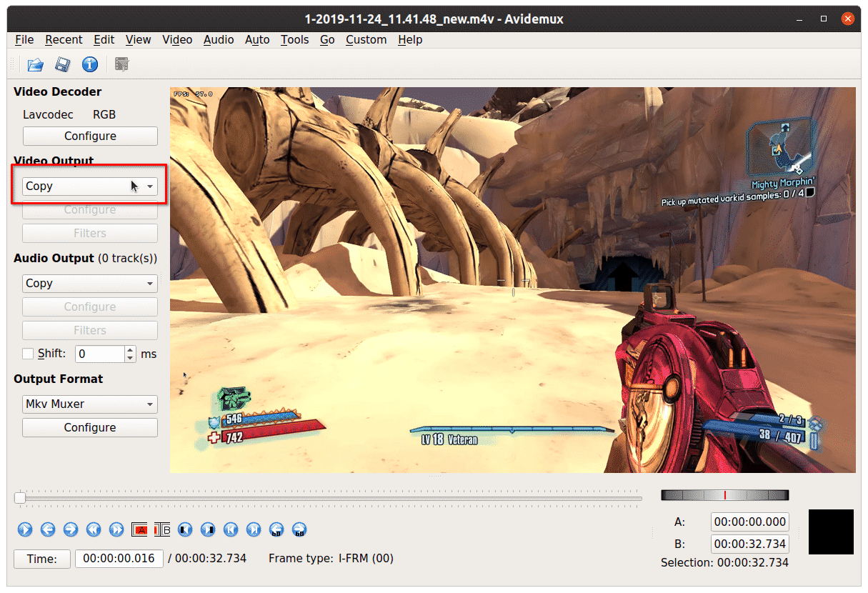Click Configure under Video Decoder
The image size is (868, 593).
click(90, 136)
